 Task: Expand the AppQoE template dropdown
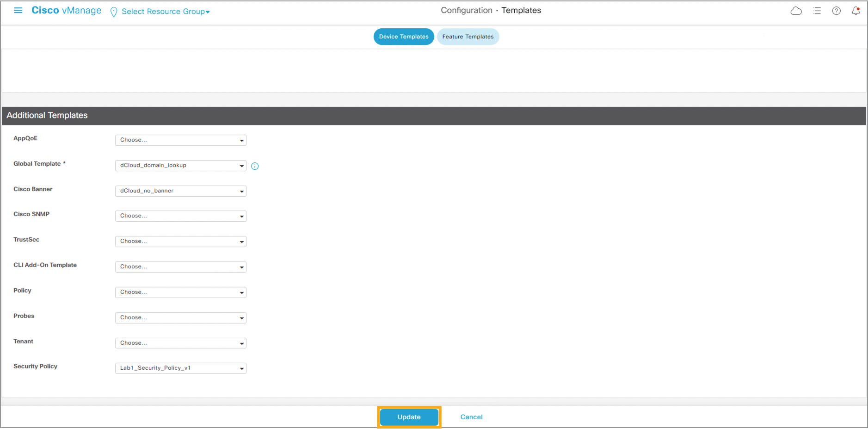pyautogui.click(x=181, y=140)
